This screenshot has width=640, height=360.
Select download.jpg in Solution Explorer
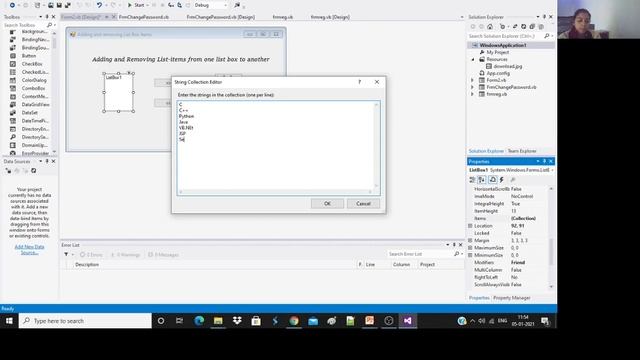(x=507, y=66)
